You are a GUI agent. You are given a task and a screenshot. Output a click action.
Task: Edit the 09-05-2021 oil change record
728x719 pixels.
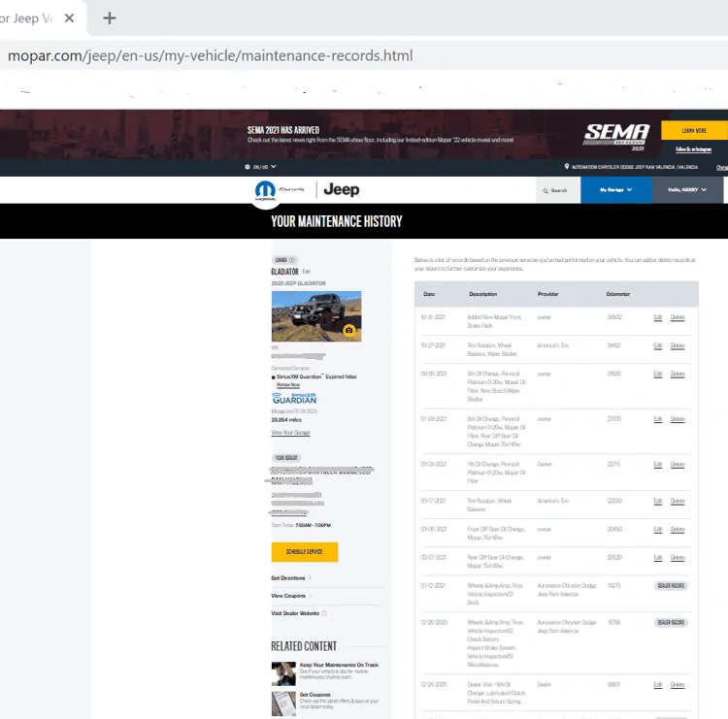(658, 375)
